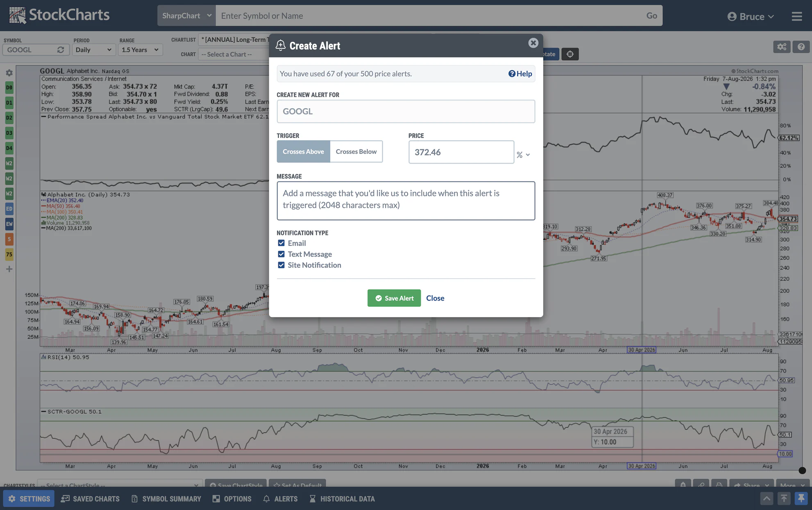812x510 pixels.
Task: Click the Bruce user account icon
Action: 732,16
